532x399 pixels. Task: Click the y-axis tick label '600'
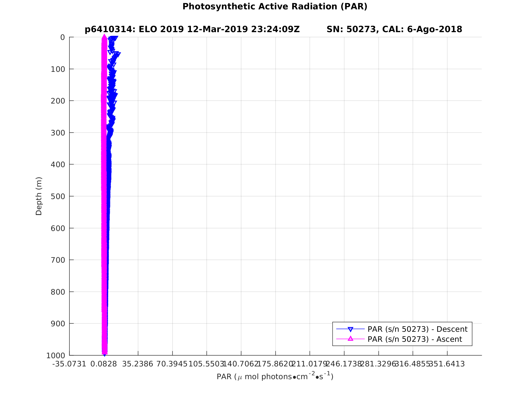point(58,228)
